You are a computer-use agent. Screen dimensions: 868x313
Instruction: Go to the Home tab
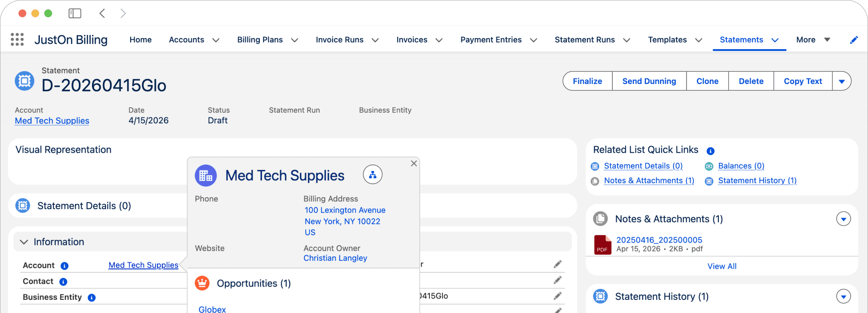pos(141,39)
